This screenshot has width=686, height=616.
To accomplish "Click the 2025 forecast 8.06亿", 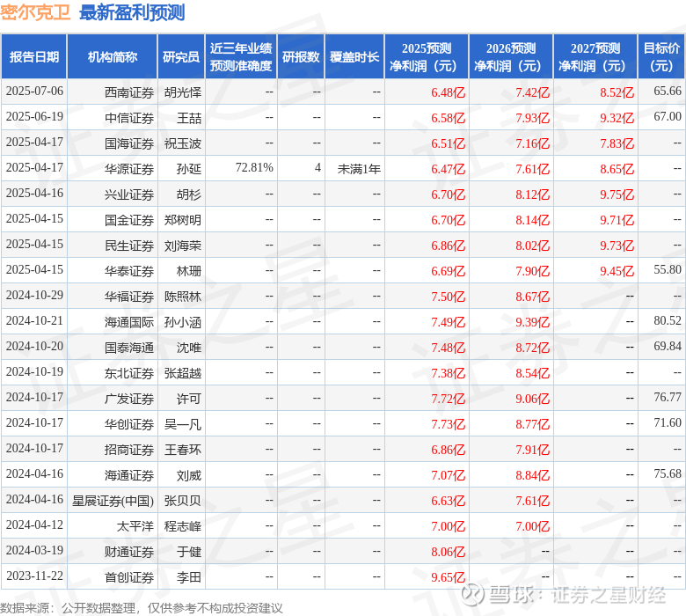I will pos(448,552).
